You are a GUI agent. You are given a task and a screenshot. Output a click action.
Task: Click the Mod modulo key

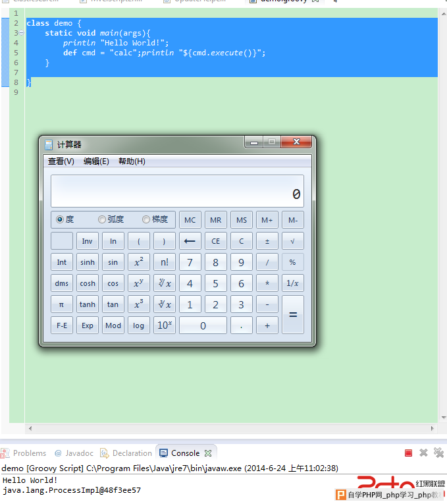pyautogui.click(x=113, y=325)
